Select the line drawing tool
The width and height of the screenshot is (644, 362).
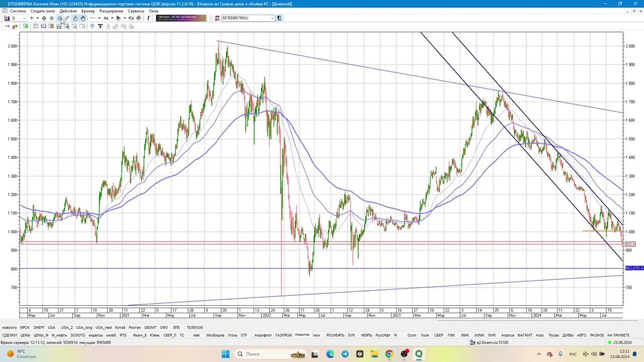tap(93, 18)
